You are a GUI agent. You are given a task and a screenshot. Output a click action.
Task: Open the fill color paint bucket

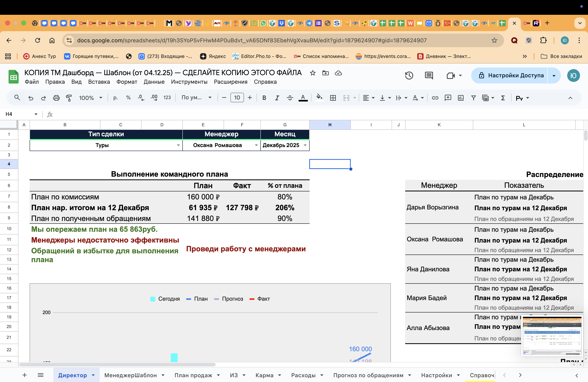click(x=319, y=97)
